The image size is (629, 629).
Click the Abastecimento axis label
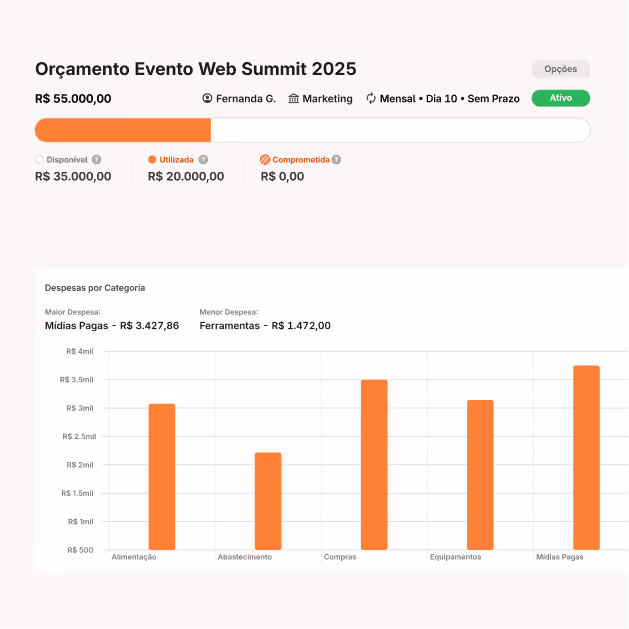(245, 557)
